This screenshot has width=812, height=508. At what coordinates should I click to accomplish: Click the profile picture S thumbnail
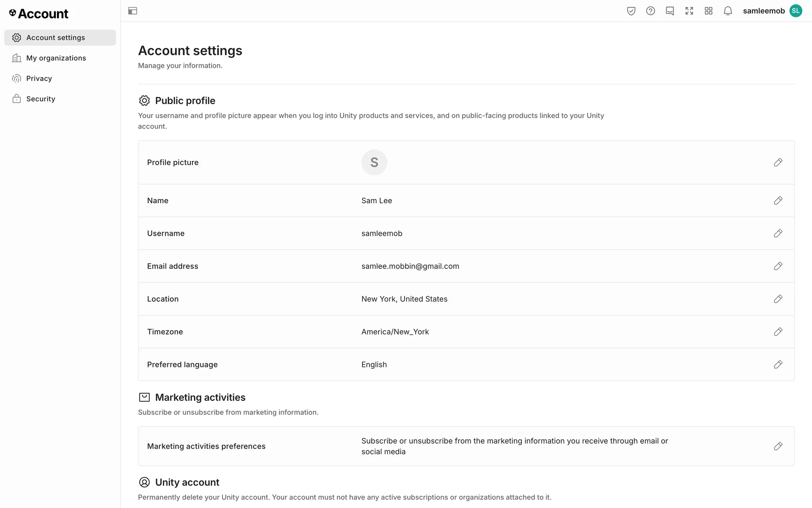[x=374, y=163]
